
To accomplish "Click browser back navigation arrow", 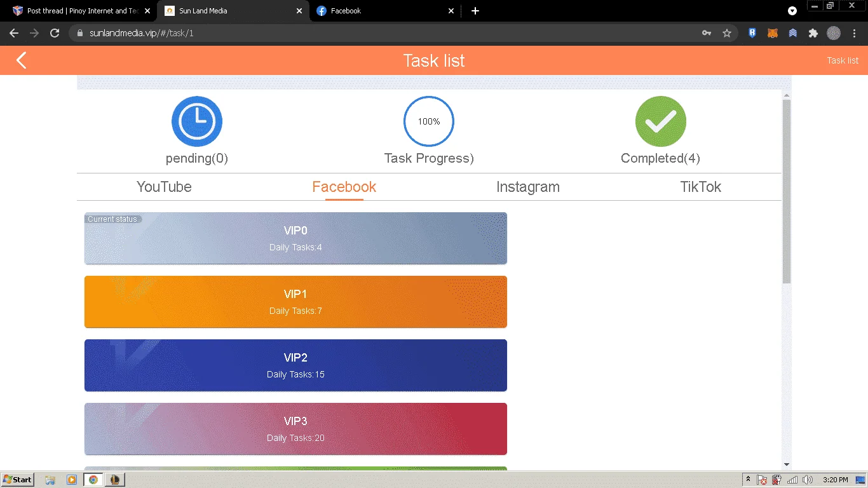I will click(14, 33).
